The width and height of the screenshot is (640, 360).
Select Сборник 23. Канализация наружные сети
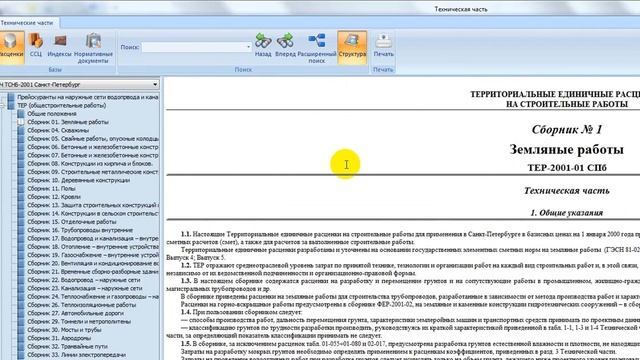click(x=85, y=288)
